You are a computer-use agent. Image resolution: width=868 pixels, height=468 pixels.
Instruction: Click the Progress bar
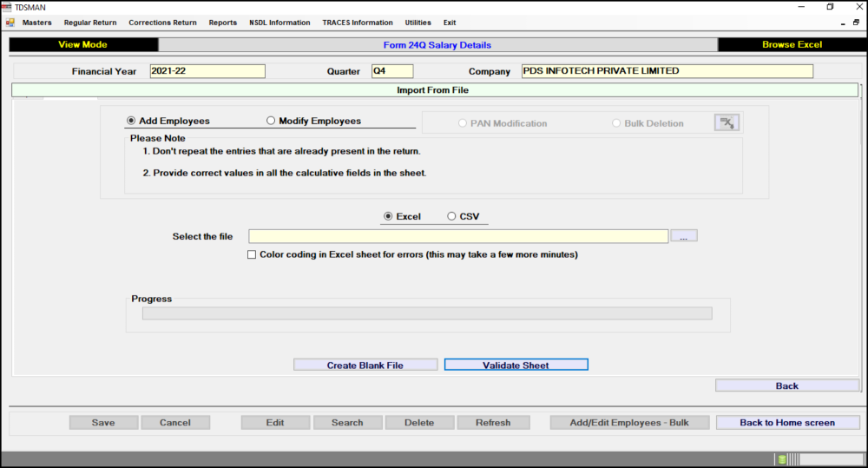tap(427, 313)
